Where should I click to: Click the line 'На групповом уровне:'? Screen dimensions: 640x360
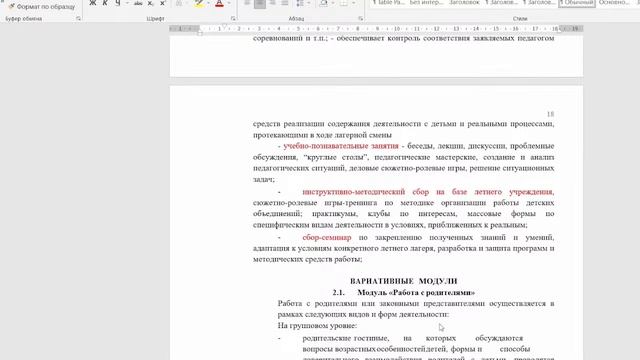point(317,325)
